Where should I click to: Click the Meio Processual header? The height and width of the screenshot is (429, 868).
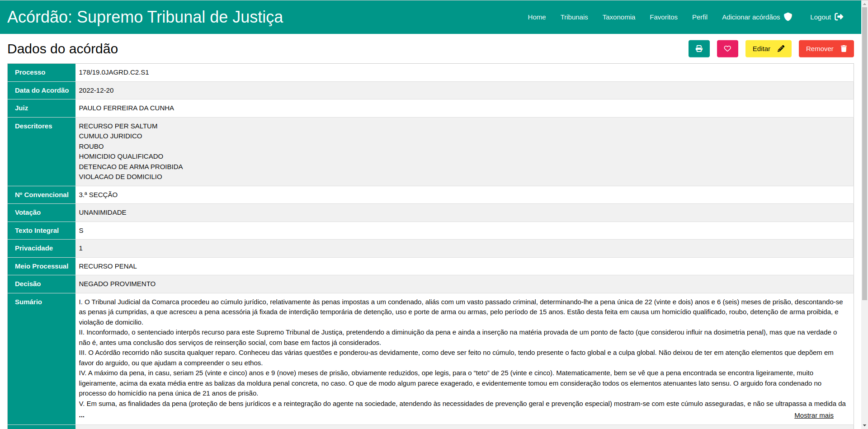[42, 266]
